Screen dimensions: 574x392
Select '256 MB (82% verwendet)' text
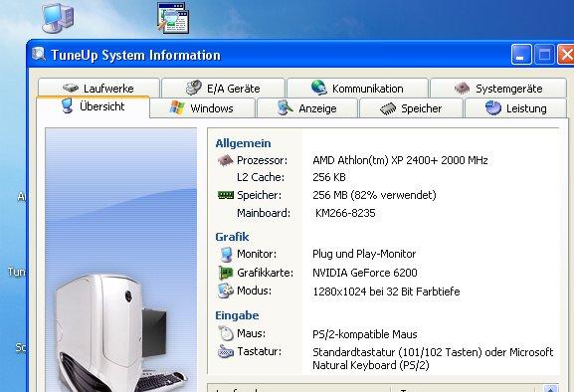coord(374,195)
